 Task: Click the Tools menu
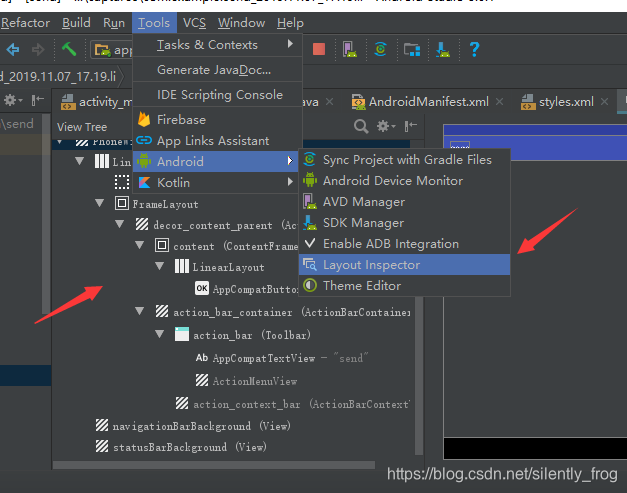click(154, 23)
